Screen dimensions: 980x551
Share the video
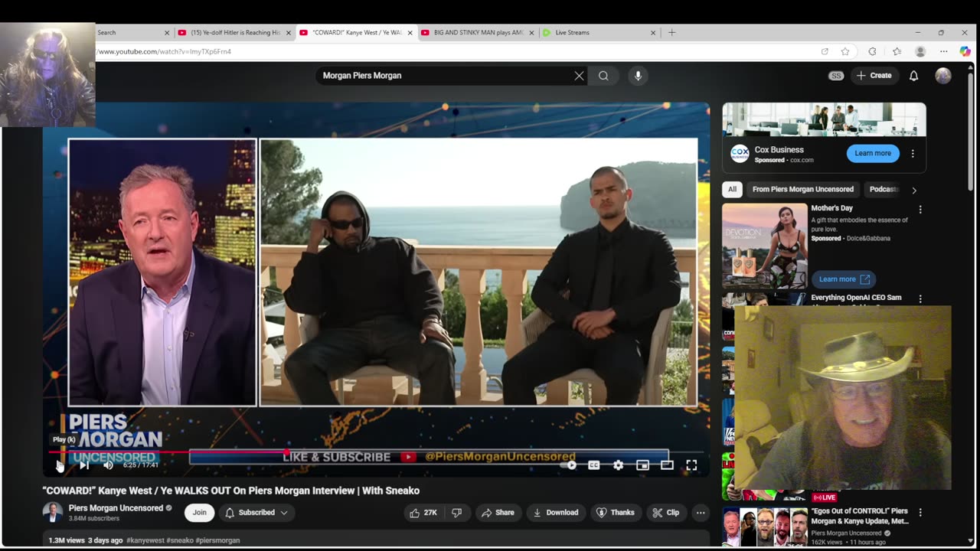tap(498, 513)
